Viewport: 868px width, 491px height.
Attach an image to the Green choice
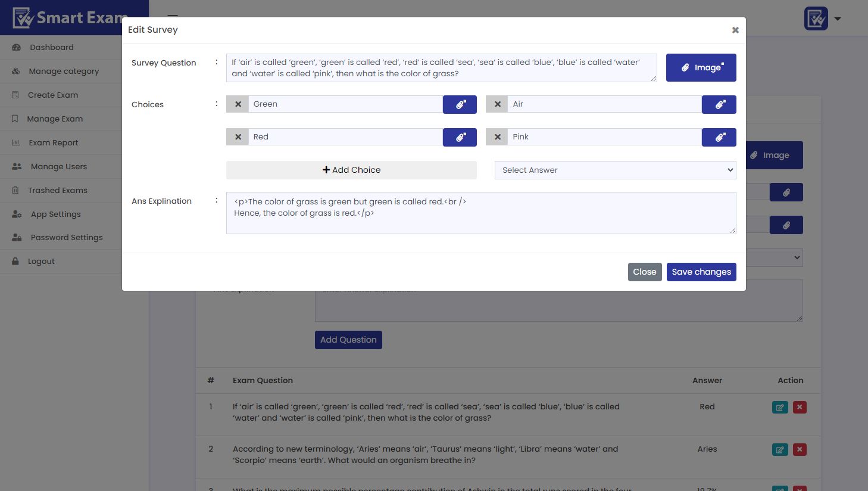point(460,104)
